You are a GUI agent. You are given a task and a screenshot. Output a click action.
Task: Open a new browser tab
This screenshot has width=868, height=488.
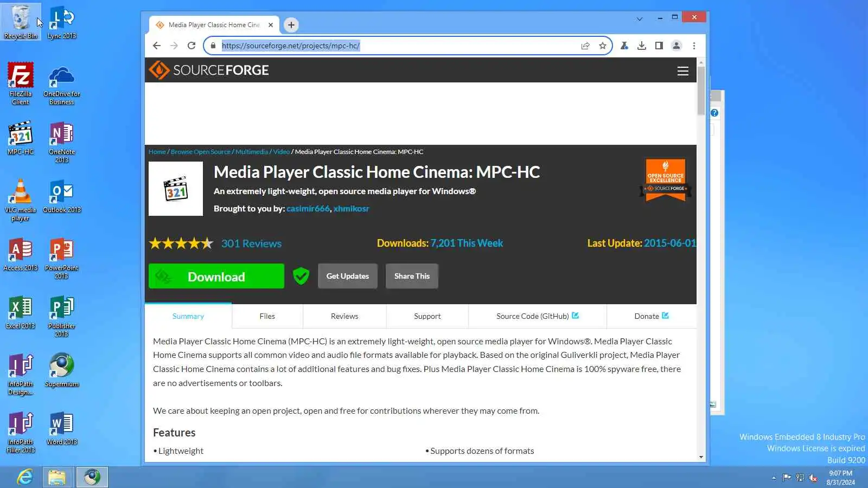click(x=291, y=25)
